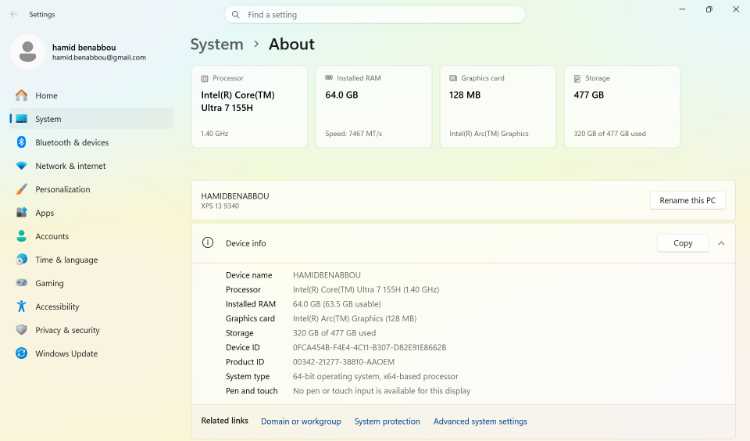The image size is (750, 441).
Task: Open the Home settings page
Action: coord(91,95)
